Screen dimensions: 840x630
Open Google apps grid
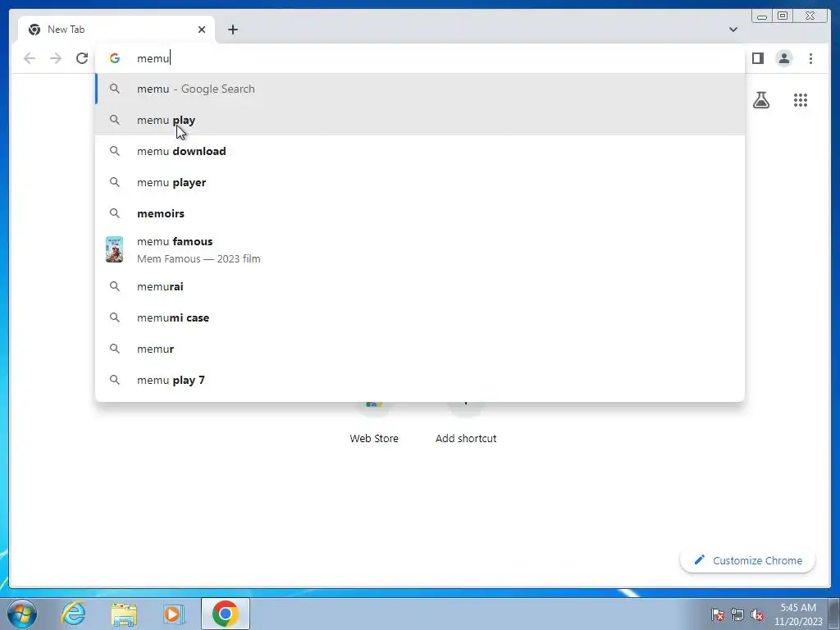click(x=801, y=100)
